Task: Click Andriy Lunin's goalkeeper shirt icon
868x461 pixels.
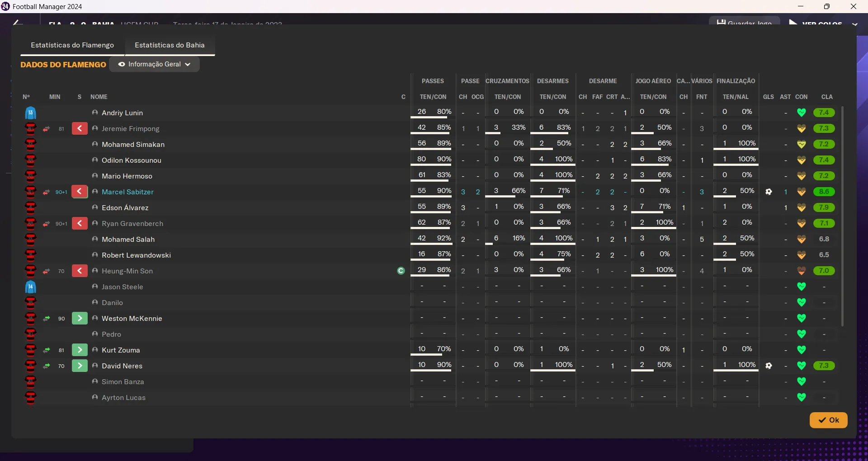Action: (x=30, y=113)
